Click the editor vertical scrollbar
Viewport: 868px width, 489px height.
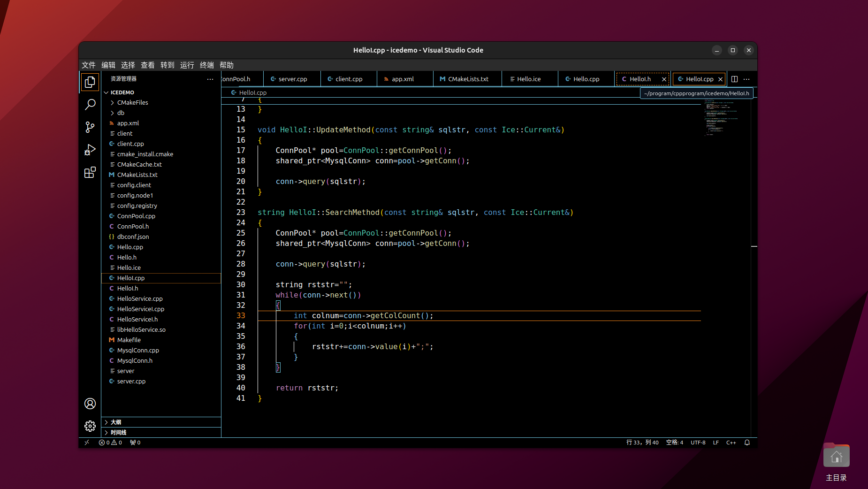point(754,267)
